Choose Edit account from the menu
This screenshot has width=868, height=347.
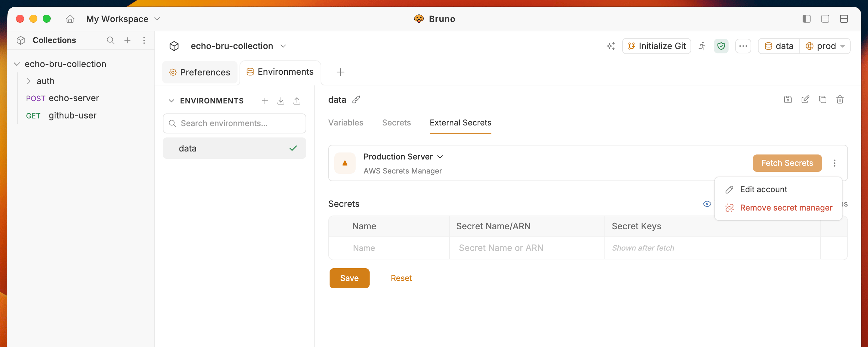point(778,189)
